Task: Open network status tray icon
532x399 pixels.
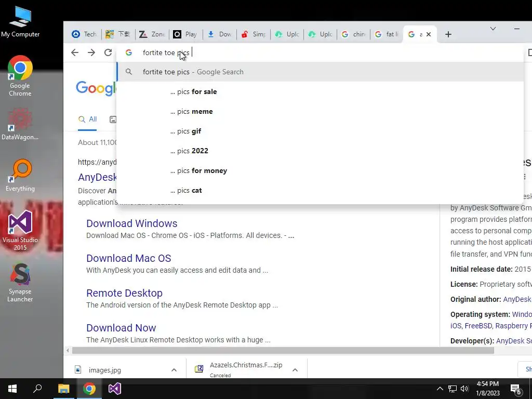Action: tap(453, 389)
